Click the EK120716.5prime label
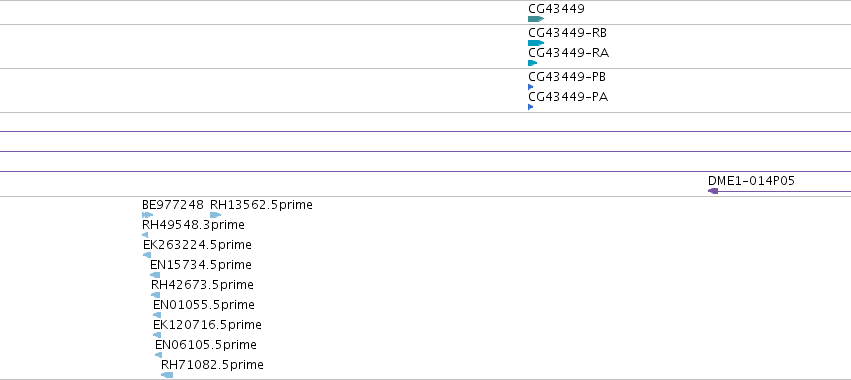 (207, 325)
